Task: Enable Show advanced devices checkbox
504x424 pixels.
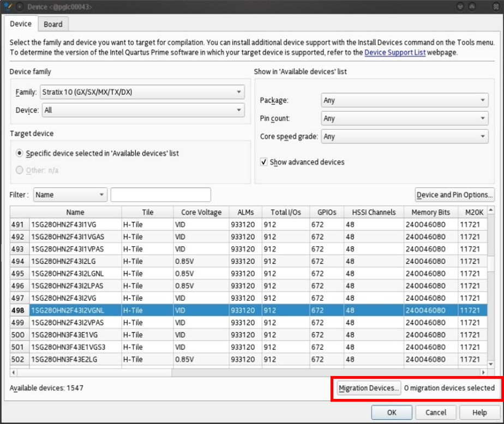Action: tap(264, 162)
